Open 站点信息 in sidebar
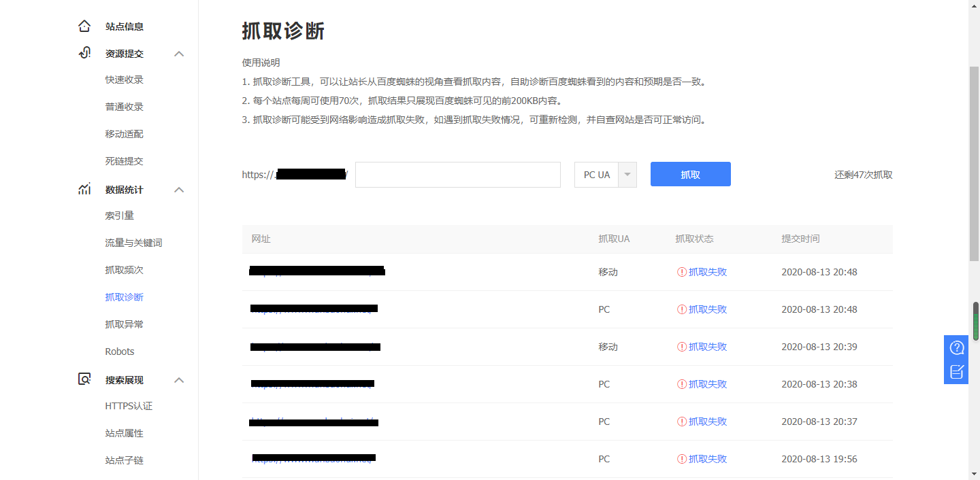 pos(125,27)
